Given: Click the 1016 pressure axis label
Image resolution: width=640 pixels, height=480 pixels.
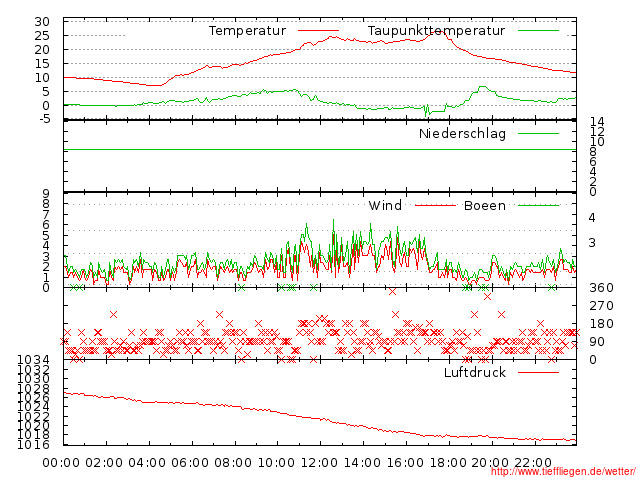Looking at the screenshot, I should [x=33, y=444].
